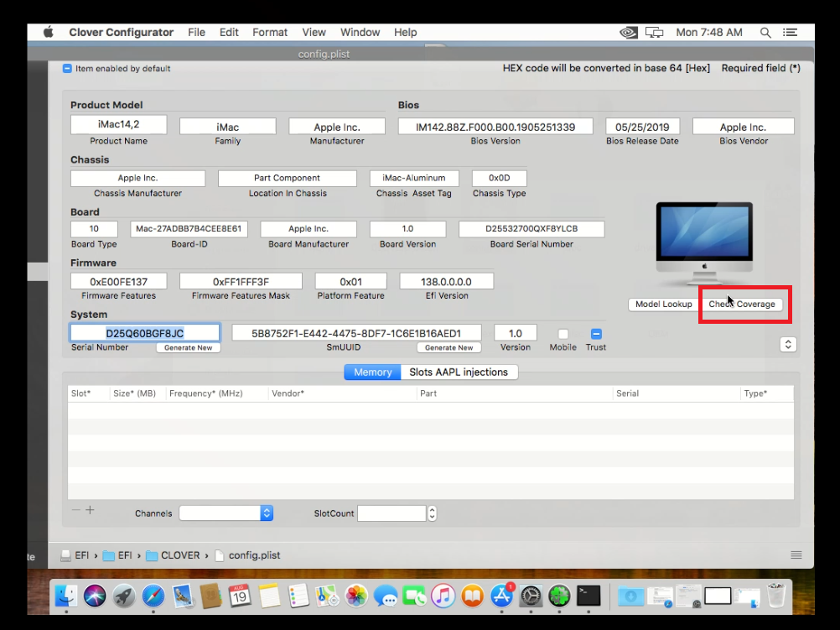Click list icon at path bar right end
The image size is (840, 630).
click(x=796, y=555)
